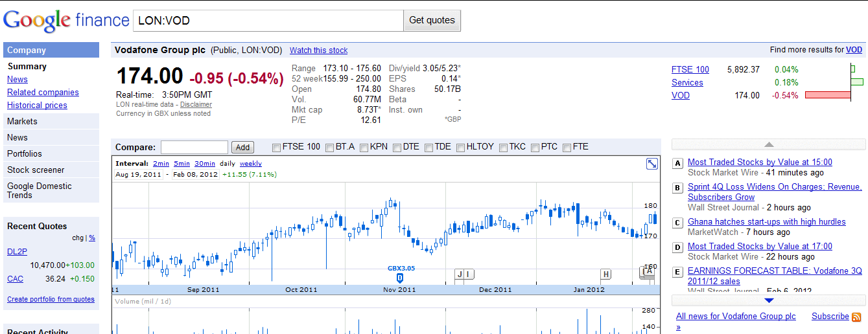
Task: Select the news marker icon A in the list
Action: (678, 163)
